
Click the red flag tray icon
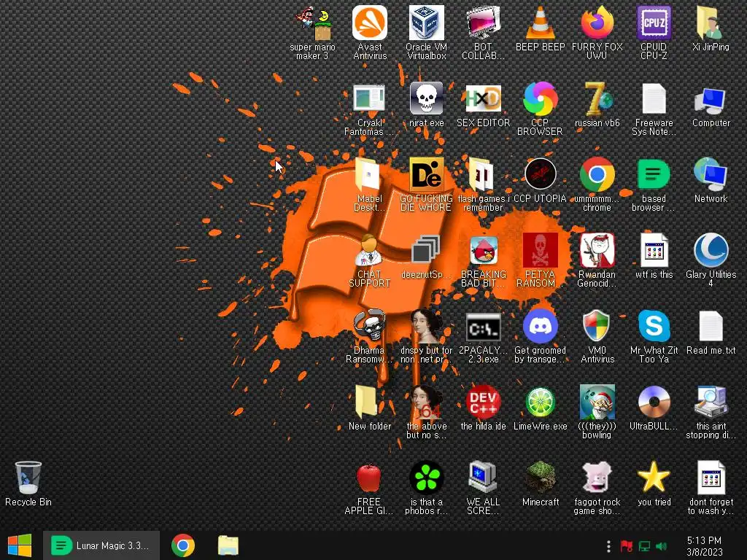pyautogui.click(x=627, y=546)
